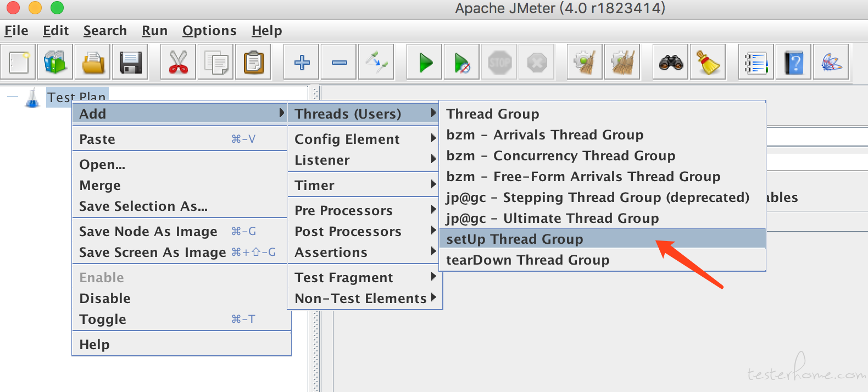Click the Clear results broom icon
868x392 pixels.
pos(585,62)
